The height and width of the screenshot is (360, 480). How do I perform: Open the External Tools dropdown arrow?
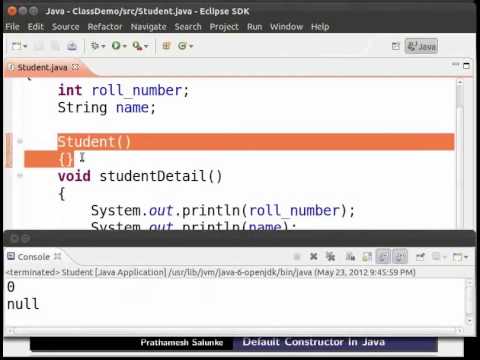(x=146, y=46)
